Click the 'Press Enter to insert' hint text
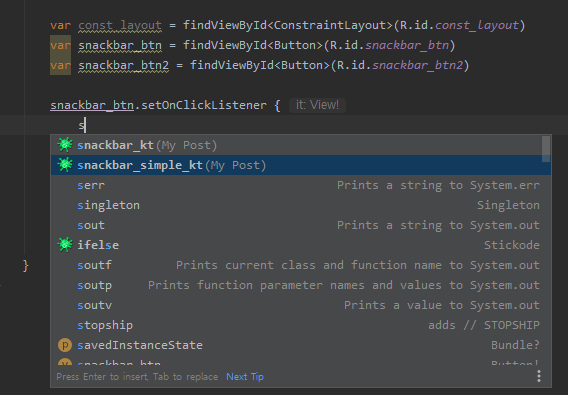The image size is (568, 395). (x=137, y=377)
